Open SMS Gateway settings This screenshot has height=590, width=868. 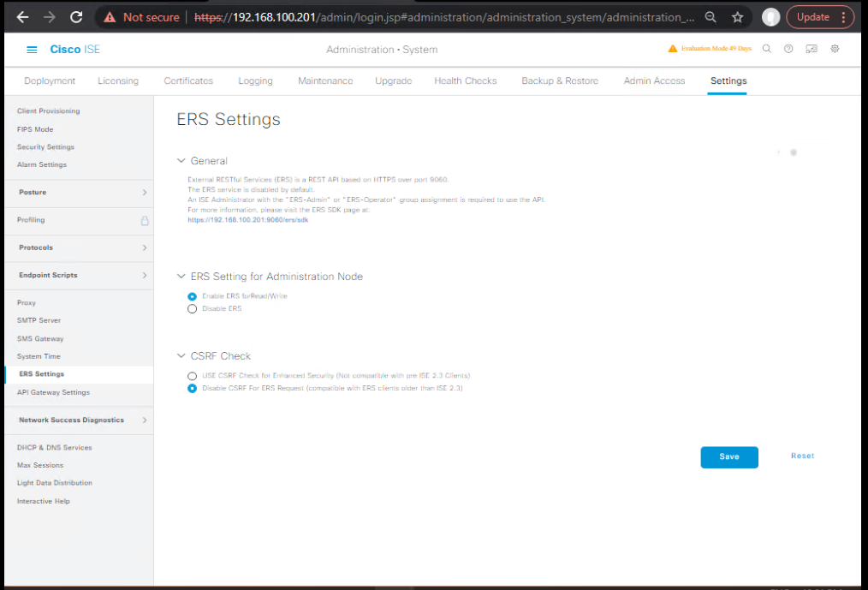40,338
